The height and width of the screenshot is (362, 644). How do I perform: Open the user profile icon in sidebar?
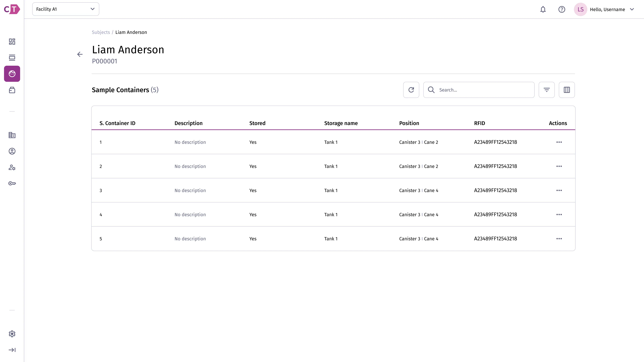(12, 151)
